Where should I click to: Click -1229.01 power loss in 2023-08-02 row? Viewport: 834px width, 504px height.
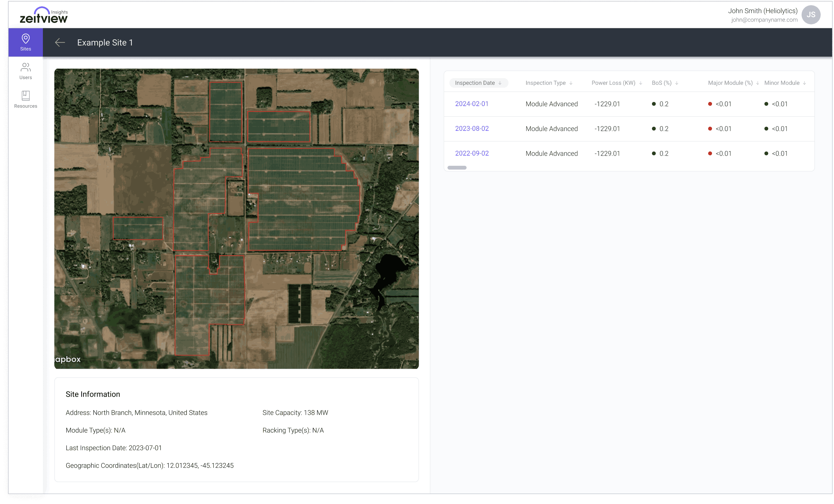coord(607,129)
